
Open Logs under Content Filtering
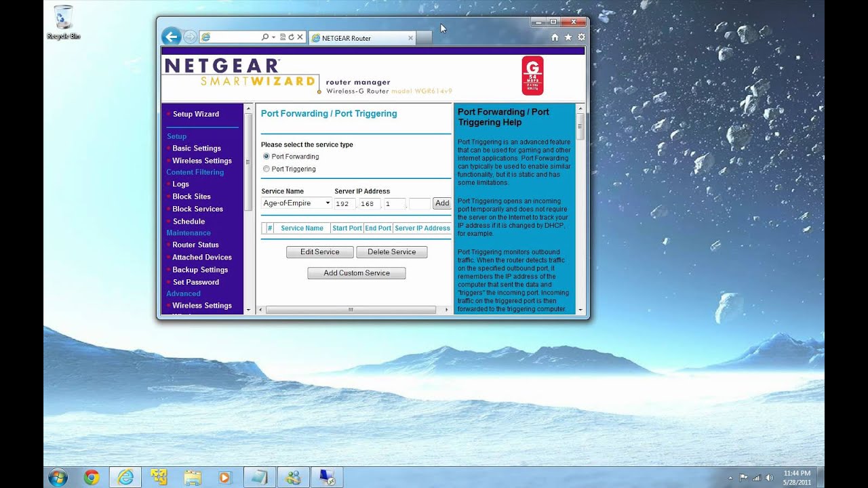tap(180, 184)
